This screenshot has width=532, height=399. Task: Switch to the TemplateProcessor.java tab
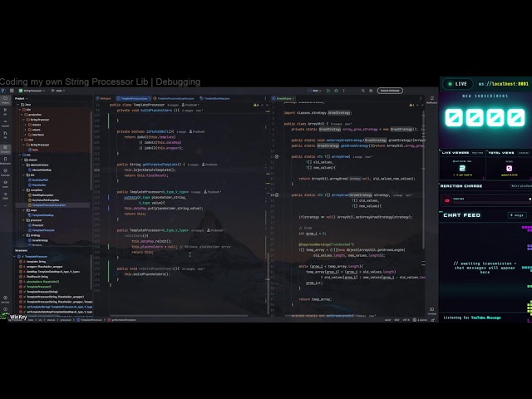point(132,98)
